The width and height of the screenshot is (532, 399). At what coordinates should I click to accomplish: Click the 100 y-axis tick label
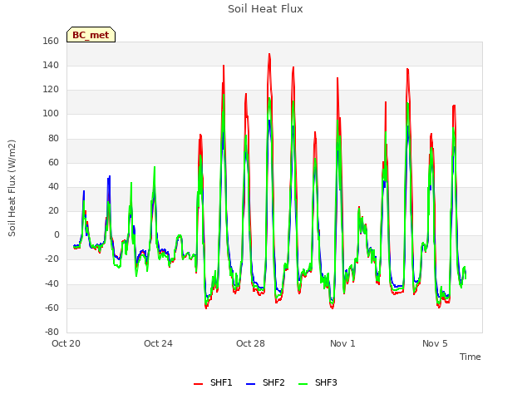[51, 114]
